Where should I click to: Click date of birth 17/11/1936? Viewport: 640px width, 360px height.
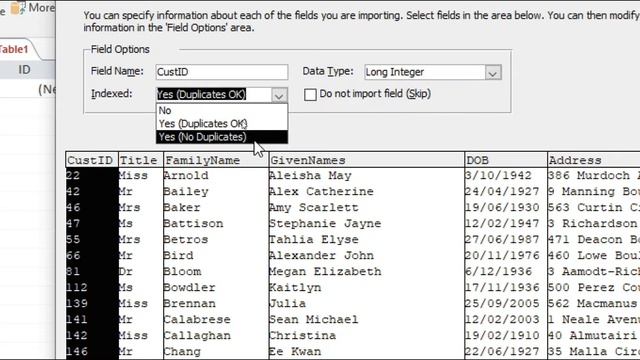502,287
